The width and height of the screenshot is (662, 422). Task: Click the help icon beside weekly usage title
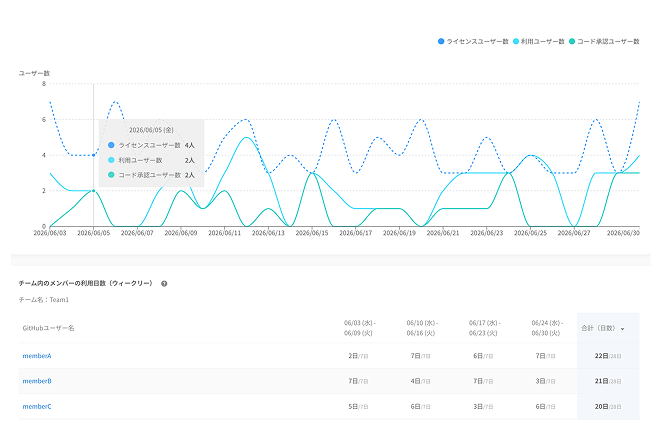tap(164, 284)
